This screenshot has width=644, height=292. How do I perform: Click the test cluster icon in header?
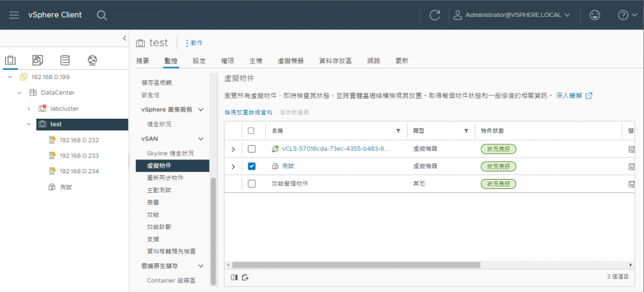click(x=140, y=43)
